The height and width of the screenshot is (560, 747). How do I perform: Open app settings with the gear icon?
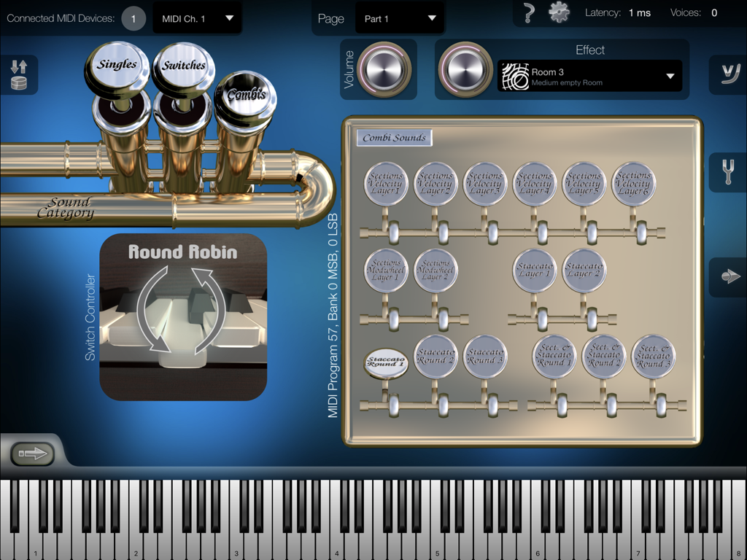click(x=559, y=13)
